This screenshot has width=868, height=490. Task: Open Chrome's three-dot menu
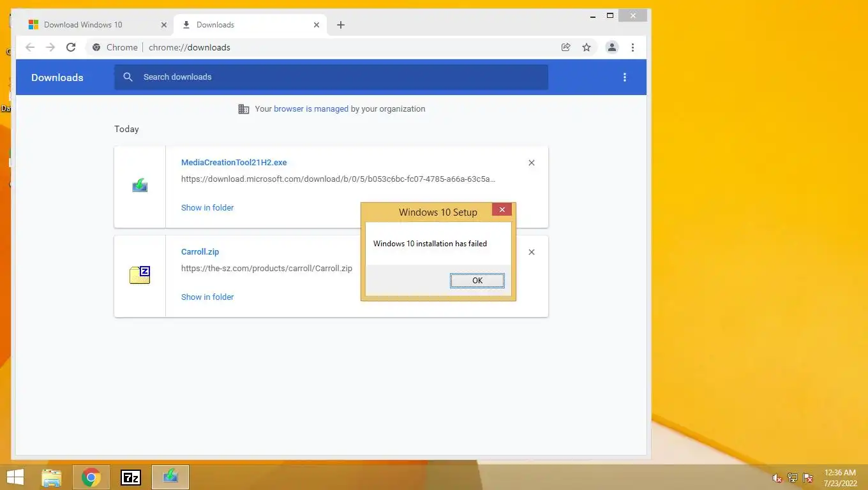632,47
